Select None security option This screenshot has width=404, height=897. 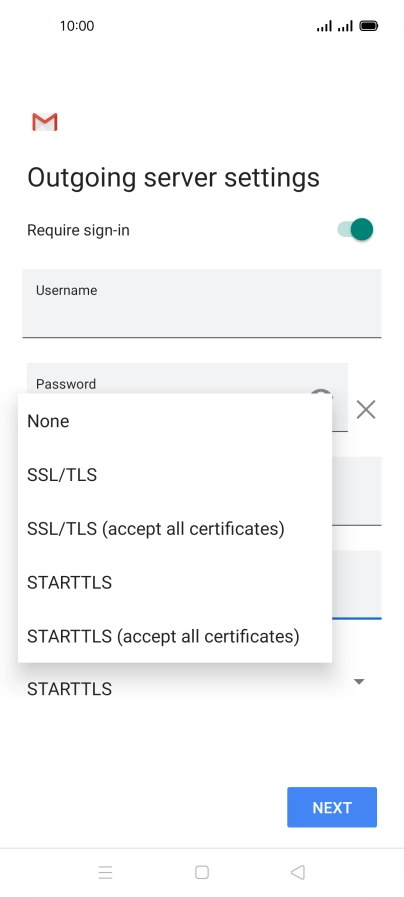tap(175, 421)
